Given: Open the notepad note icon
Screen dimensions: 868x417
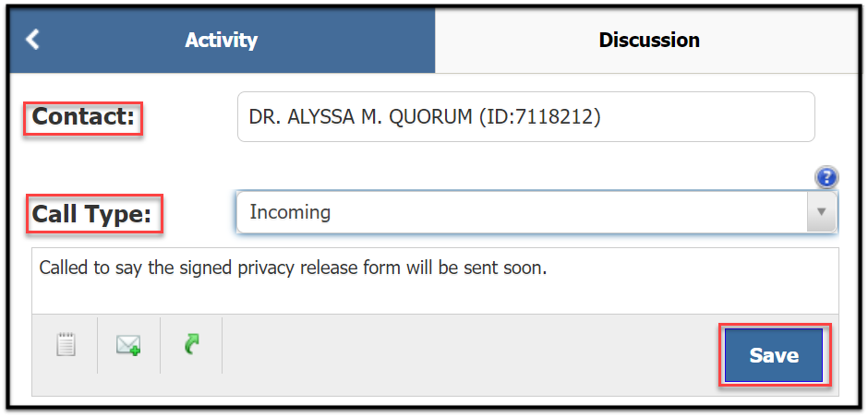Looking at the screenshot, I should click(66, 344).
